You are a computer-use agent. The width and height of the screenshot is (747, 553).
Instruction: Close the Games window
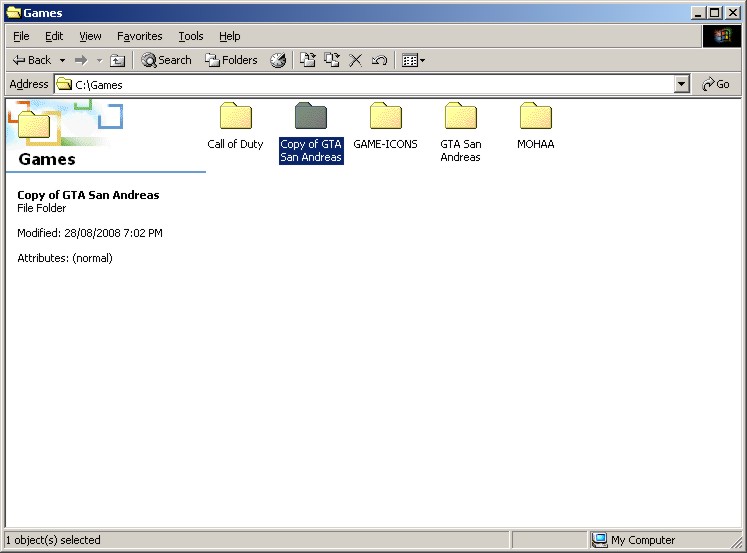[733, 13]
